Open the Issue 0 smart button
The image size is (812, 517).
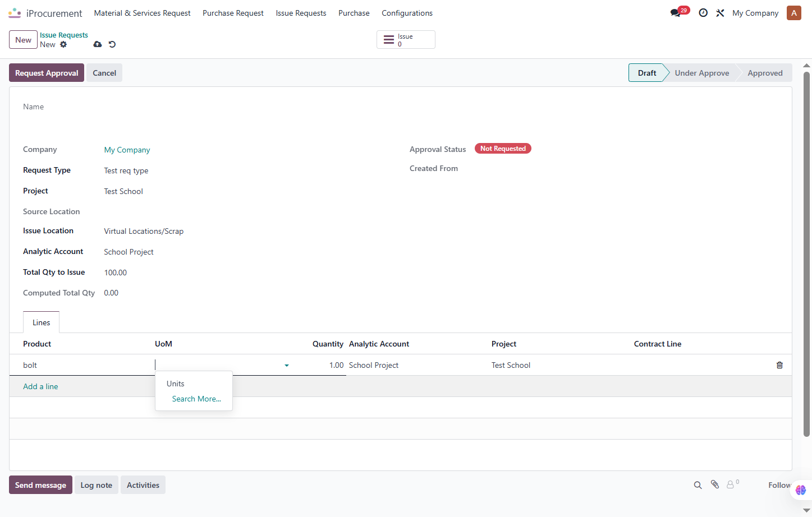coord(406,40)
